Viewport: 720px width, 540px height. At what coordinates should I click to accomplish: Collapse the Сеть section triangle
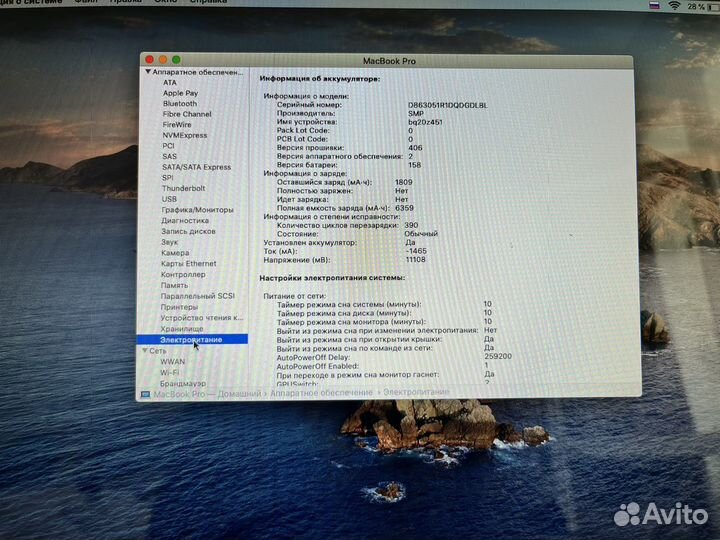tap(145, 350)
